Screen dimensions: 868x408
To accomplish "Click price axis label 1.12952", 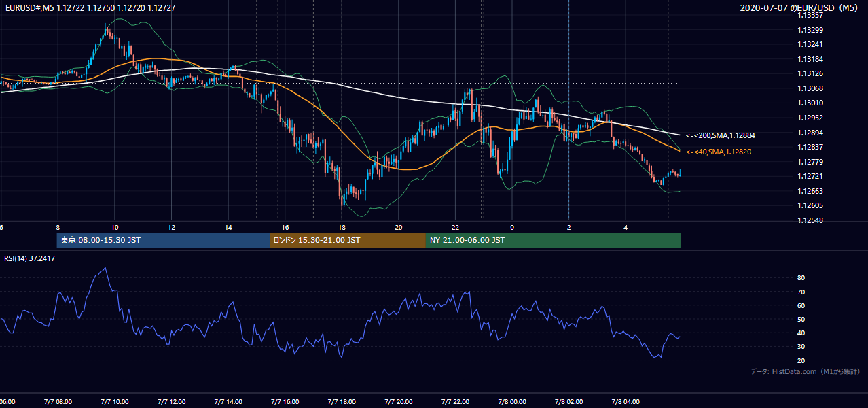I will click(x=811, y=118).
